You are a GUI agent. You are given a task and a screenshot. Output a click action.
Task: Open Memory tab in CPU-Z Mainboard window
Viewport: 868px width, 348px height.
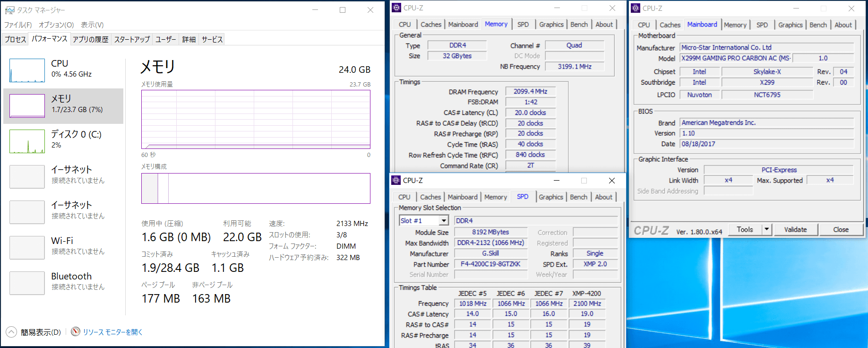735,25
